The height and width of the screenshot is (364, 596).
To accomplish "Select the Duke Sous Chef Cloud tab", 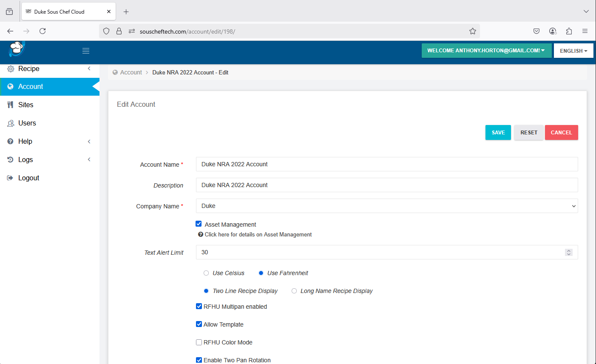I will [x=68, y=11].
